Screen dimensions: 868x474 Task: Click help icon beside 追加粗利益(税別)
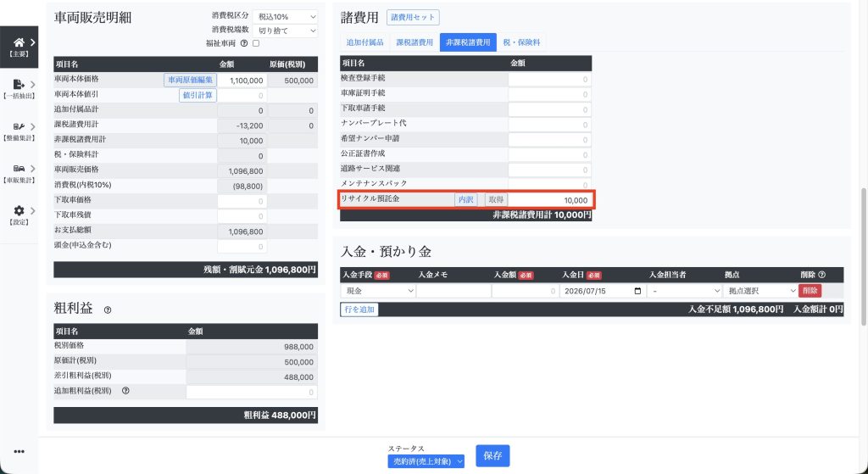tap(125, 391)
